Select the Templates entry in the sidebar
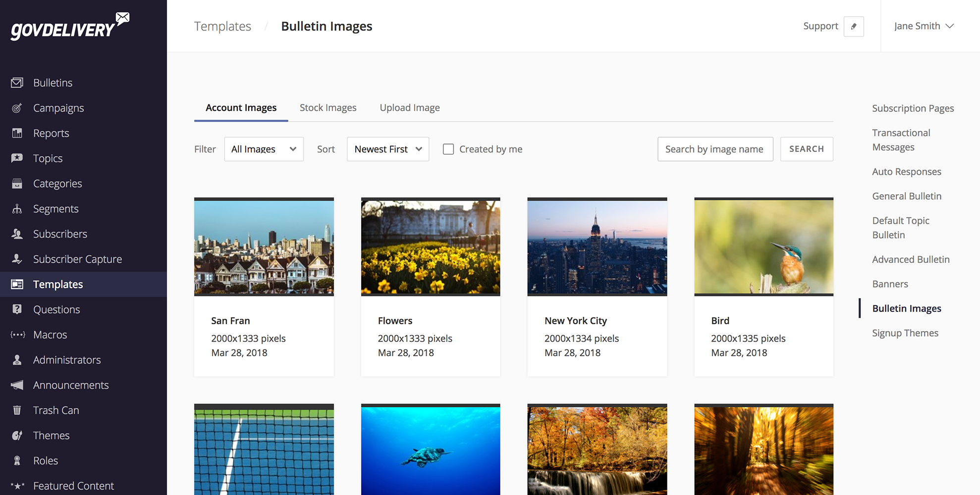 click(x=57, y=284)
